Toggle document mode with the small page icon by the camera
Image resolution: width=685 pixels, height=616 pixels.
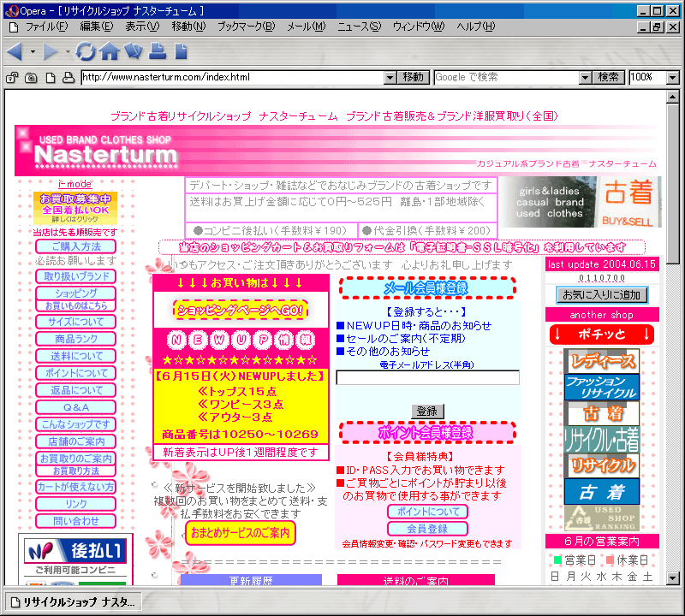[51, 78]
